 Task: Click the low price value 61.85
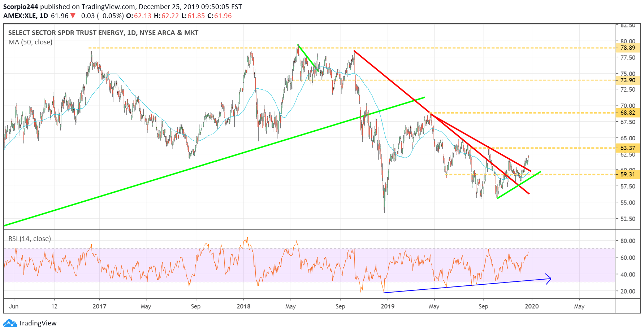[196, 16]
